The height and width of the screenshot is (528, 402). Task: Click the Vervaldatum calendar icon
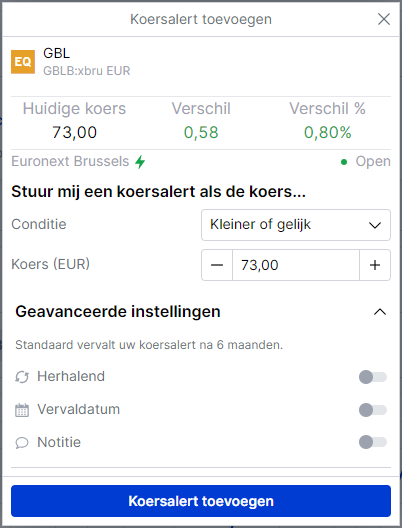[22, 410]
